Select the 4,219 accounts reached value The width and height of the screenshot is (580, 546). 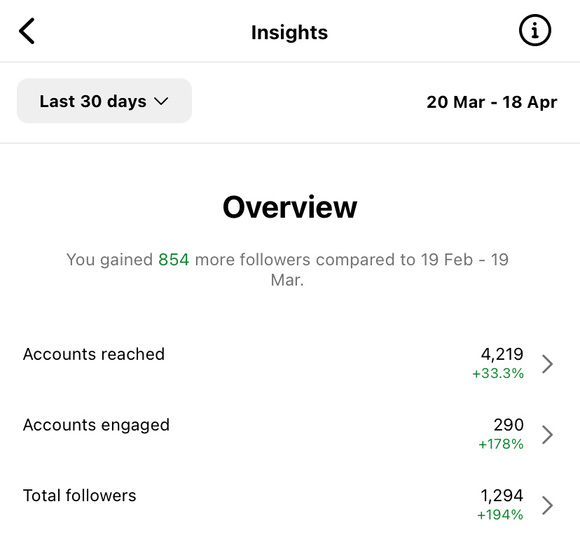502,354
